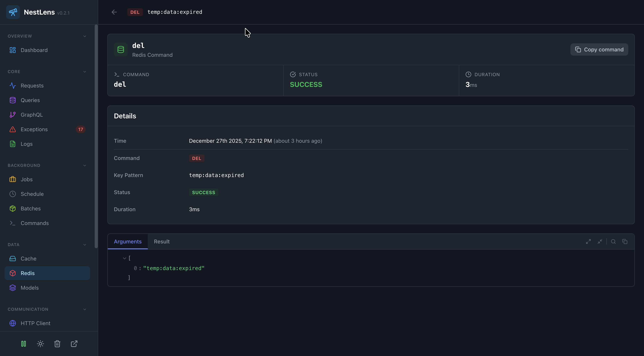Click the Copy command button
The height and width of the screenshot is (356, 644).
[599, 49]
